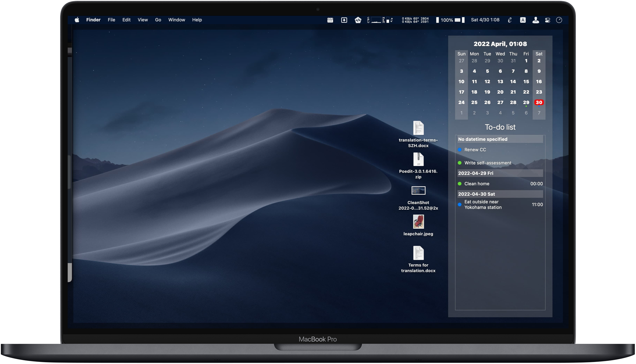Click the code pentagon menu bar icon
636x364 pixels.
[x=358, y=20]
